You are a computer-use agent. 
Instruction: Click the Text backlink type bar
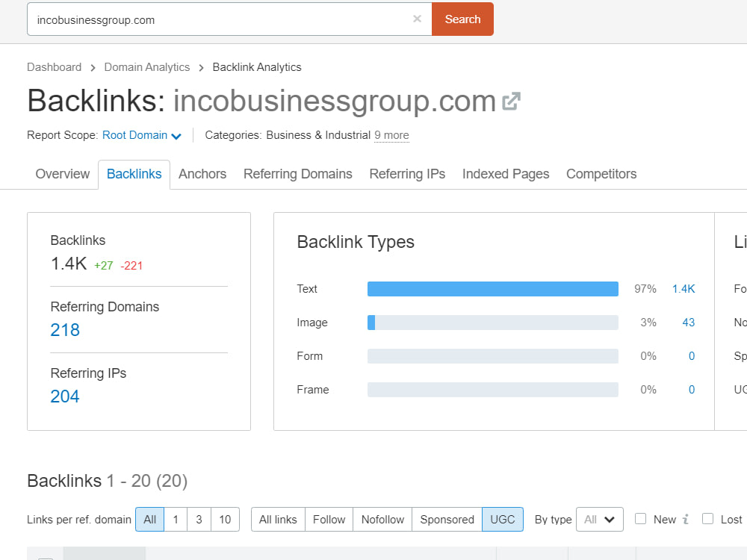[492, 289]
